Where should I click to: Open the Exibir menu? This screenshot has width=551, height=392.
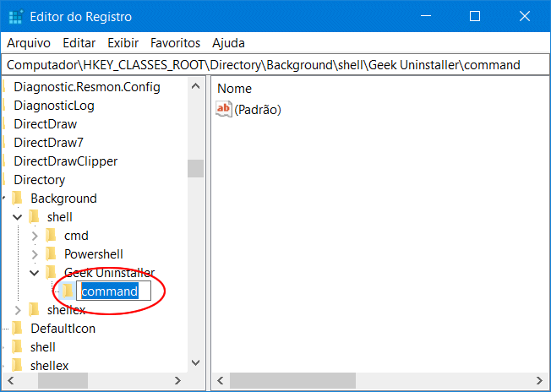pos(123,42)
